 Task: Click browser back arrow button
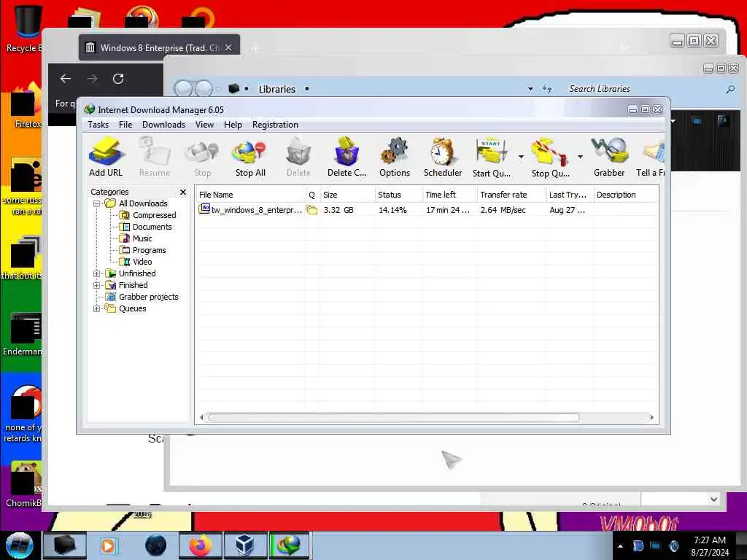66,79
